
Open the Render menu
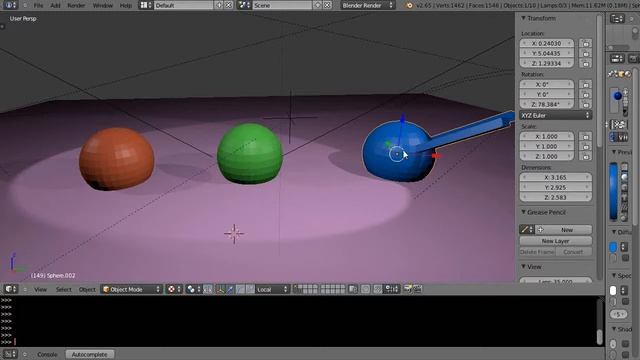point(76,5)
